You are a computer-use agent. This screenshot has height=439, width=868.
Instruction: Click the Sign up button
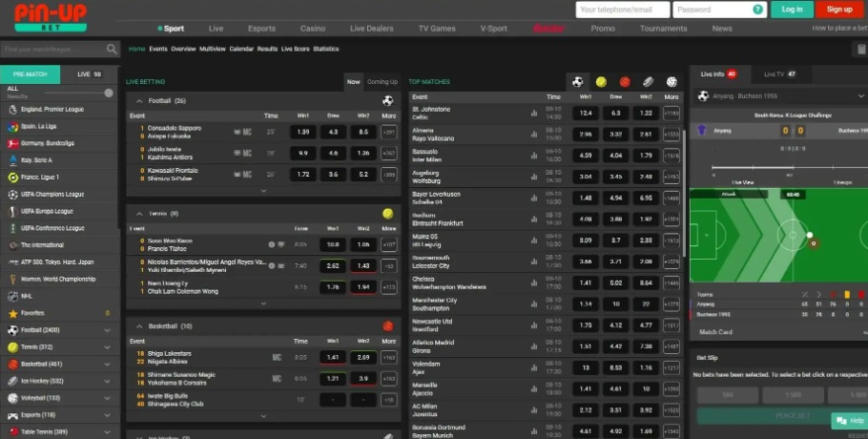[x=839, y=10]
